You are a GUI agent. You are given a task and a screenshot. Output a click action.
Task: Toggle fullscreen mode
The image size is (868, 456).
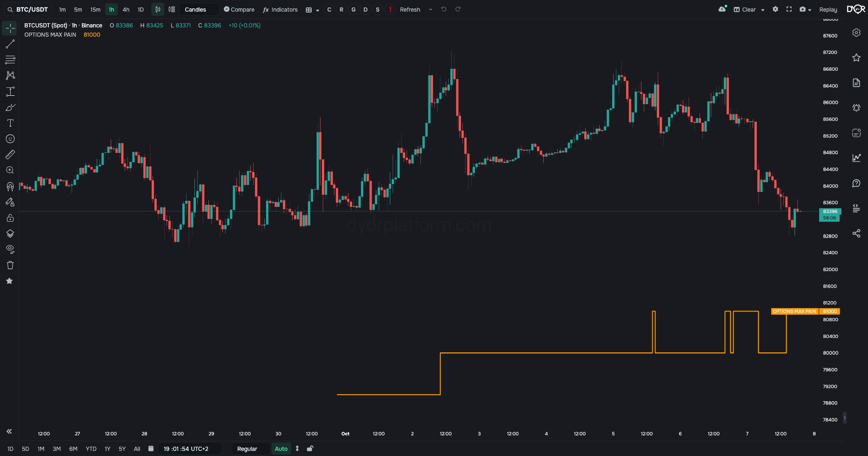[789, 9]
